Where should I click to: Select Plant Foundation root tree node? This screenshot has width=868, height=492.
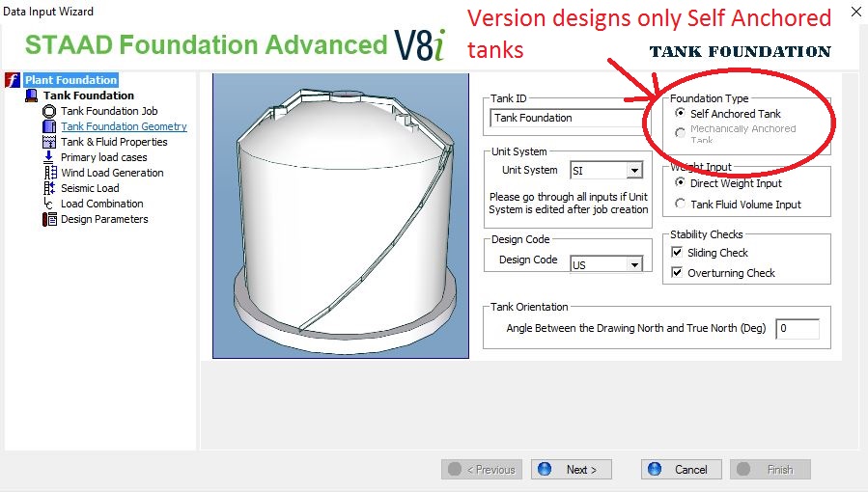click(70, 80)
